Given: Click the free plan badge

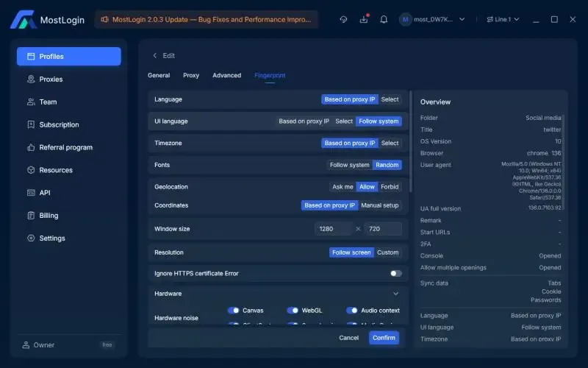Looking at the screenshot, I should [107, 344].
